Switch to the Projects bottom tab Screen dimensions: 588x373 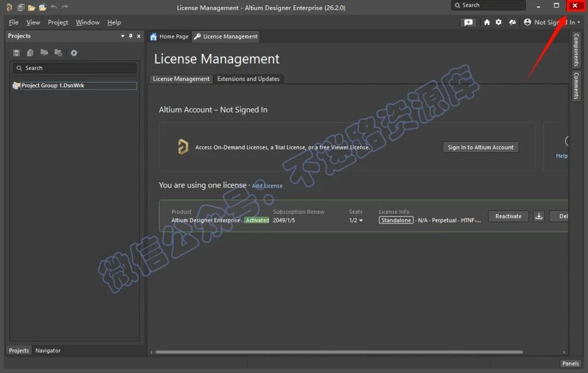coord(19,351)
